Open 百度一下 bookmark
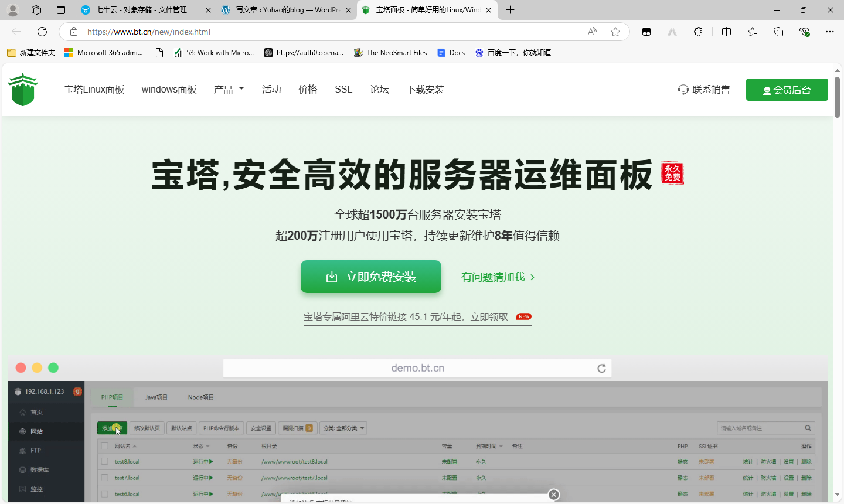The width and height of the screenshot is (844, 504). (x=513, y=53)
